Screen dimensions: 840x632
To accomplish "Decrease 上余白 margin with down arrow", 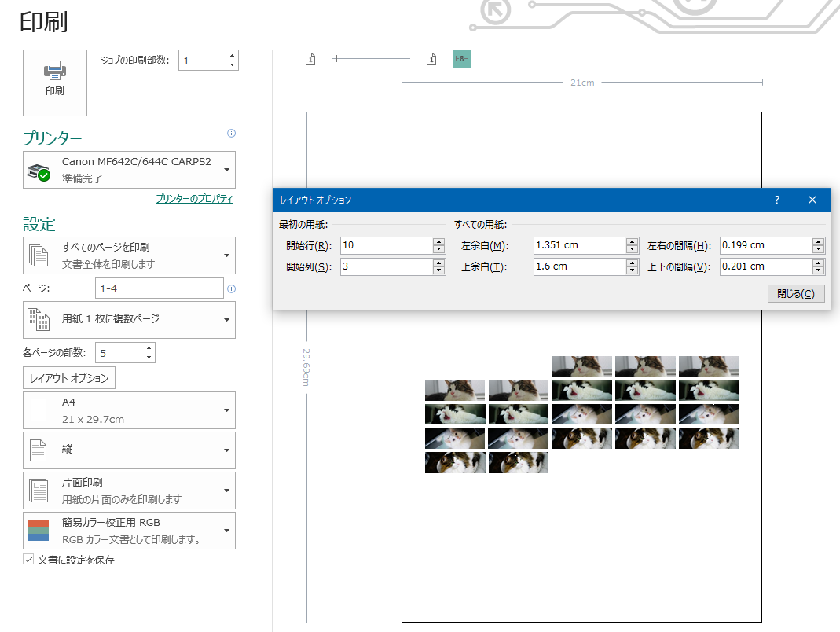I will pyautogui.click(x=632, y=270).
